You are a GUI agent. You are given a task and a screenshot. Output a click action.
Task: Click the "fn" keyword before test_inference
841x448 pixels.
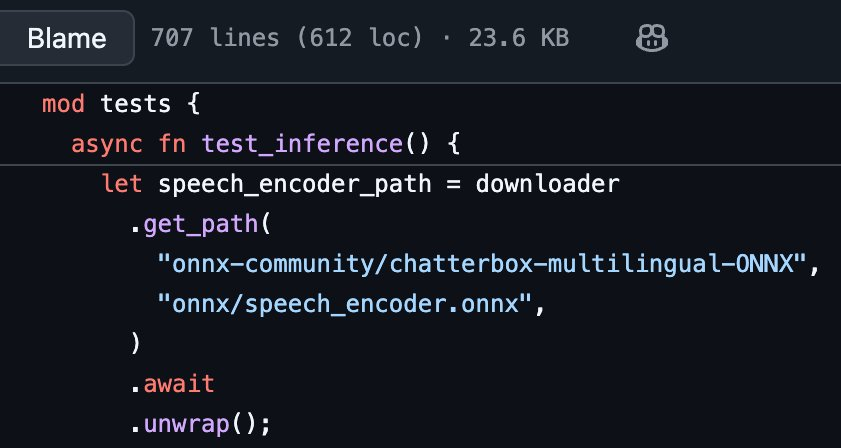coord(173,144)
